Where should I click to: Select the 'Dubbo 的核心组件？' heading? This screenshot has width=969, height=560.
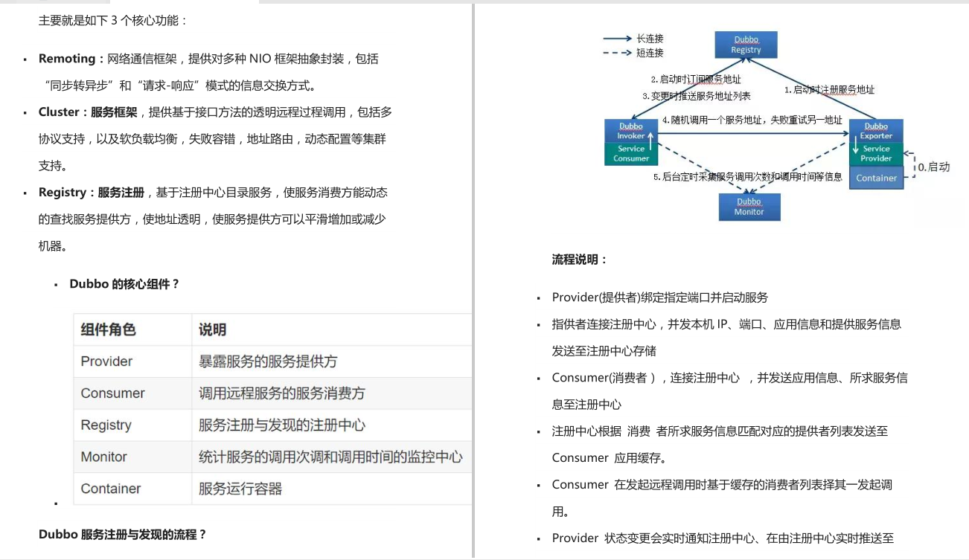pos(124,284)
